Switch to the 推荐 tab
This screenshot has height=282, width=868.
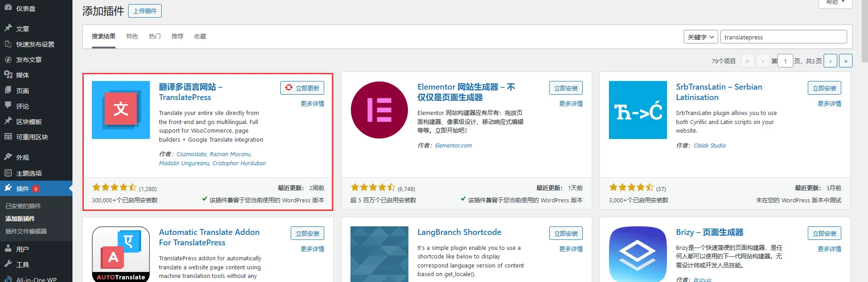click(x=177, y=36)
